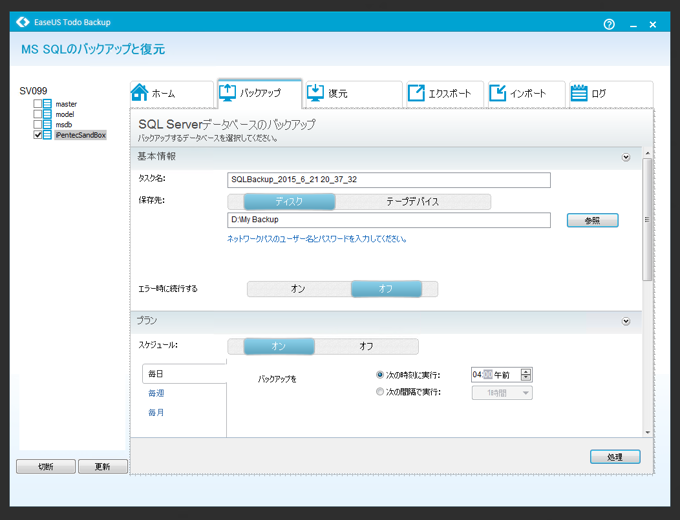The width and height of the screenshot is (680, 520).
Task: Decrease the time with the down spinner arrow
Action: 526,378
